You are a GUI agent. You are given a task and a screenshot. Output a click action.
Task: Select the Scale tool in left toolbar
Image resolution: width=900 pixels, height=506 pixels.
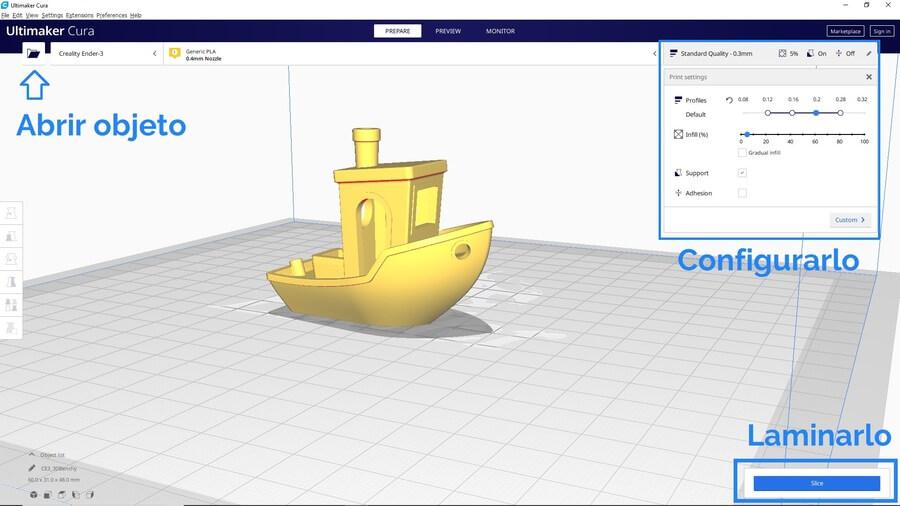(11, 236)
